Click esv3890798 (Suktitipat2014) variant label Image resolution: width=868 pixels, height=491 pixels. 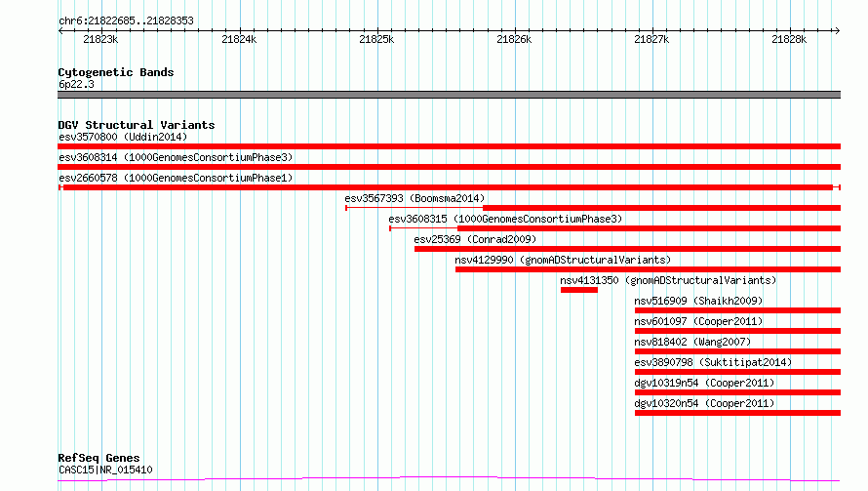713,362
